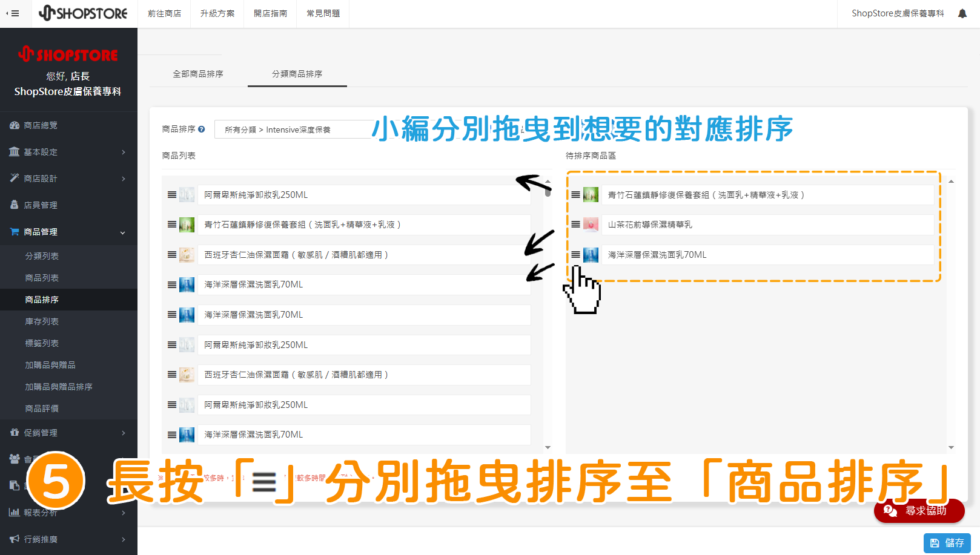The image size is (980, 555).
Task: Switch to the 全部商品排序 tab
Action: (198, 74)
